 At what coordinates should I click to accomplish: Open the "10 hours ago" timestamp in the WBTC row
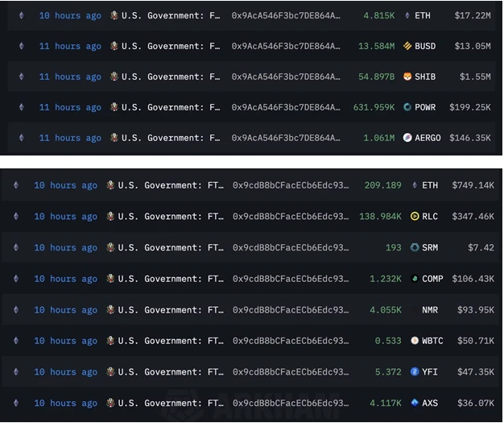65,341
